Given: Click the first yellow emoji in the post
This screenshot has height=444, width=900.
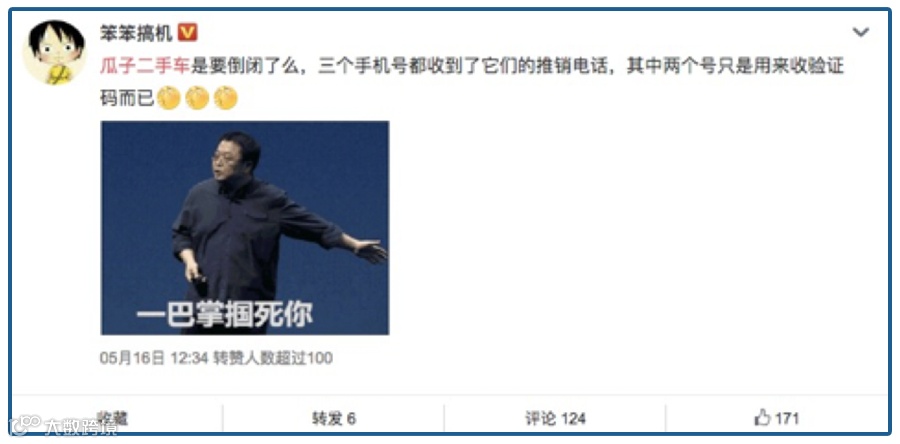Looking at the screenshot, I should (x=169, y=98).
